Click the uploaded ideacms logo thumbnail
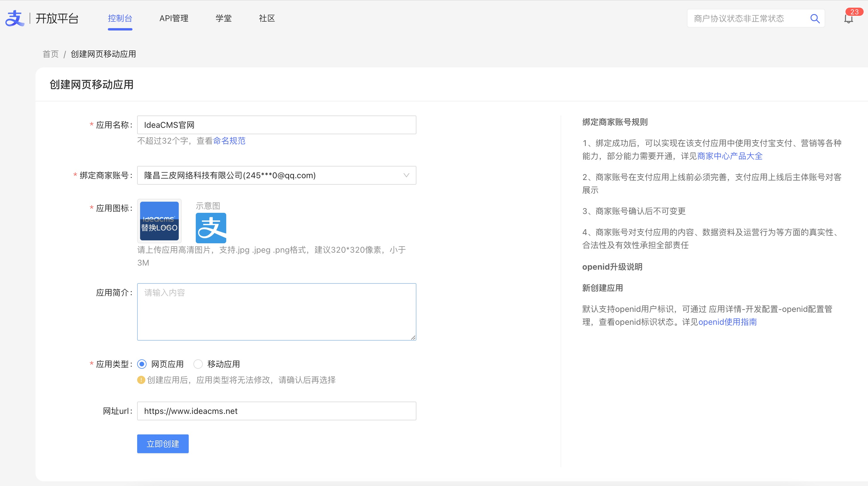The image size is (868, 486). pyautogui.click(x=159, y=221)
